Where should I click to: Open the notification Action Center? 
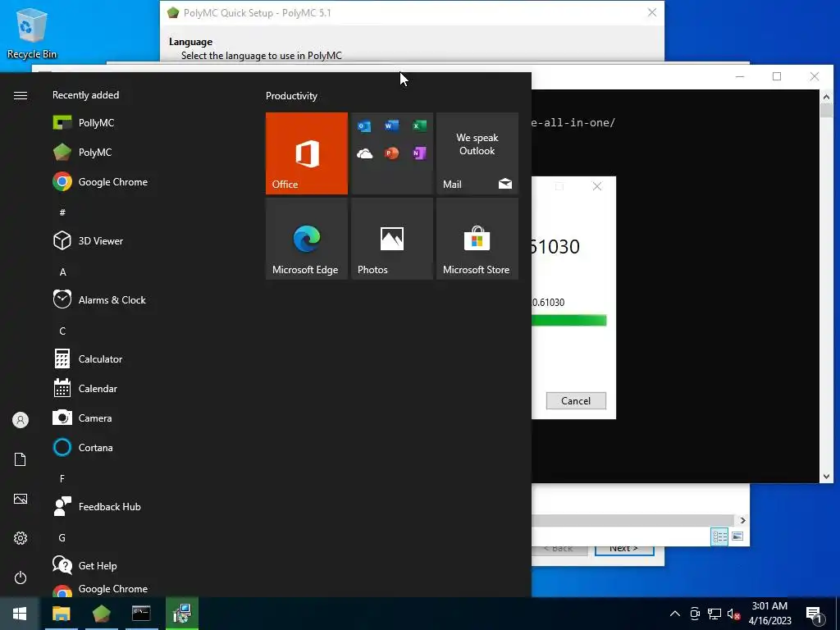(x=815, y=615)
